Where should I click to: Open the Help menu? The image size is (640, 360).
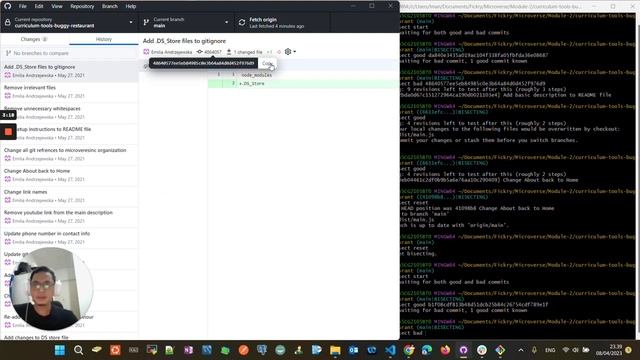point(131,6)
